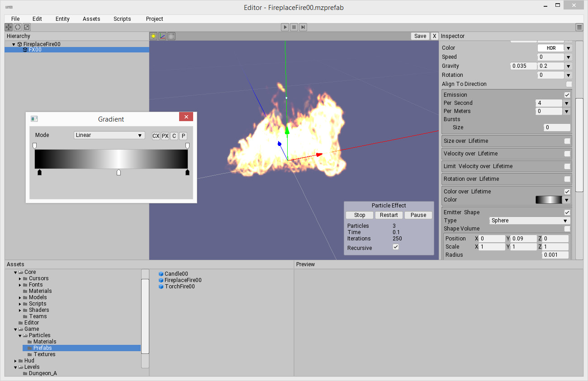Open the Assets menu

(91, 19)
